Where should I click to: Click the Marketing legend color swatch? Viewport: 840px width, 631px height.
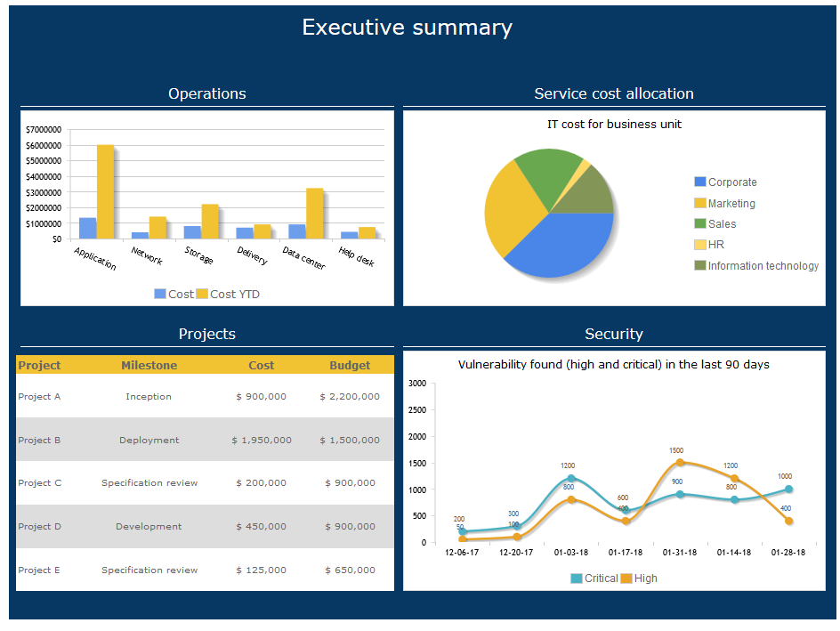coord(699,203)
